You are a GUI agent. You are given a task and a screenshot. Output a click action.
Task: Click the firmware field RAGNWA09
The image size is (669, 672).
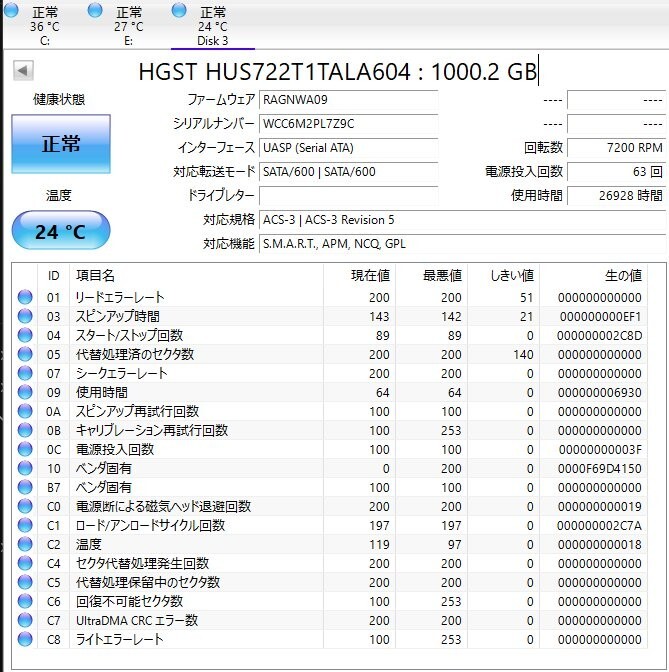tap(348, 100)
